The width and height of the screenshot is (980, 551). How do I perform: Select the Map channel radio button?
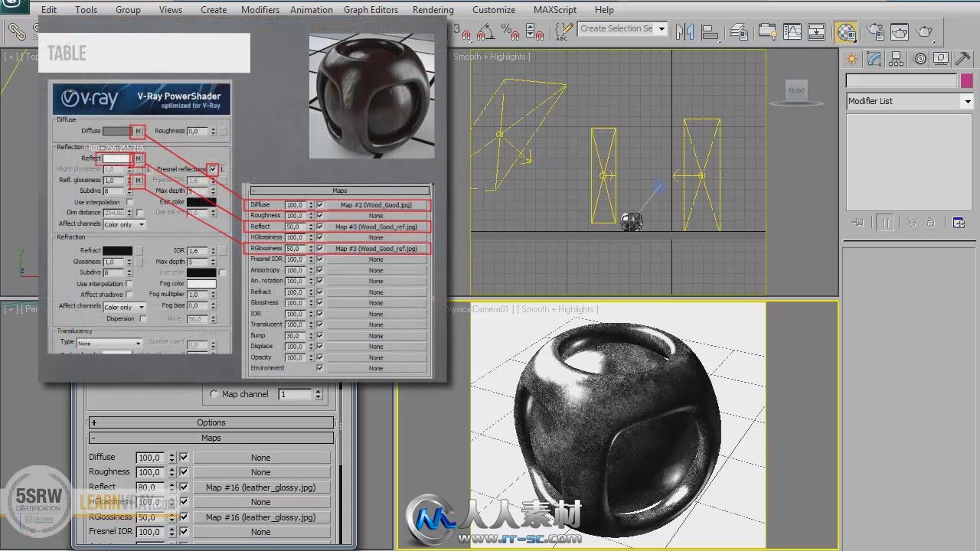click(214, 394)
